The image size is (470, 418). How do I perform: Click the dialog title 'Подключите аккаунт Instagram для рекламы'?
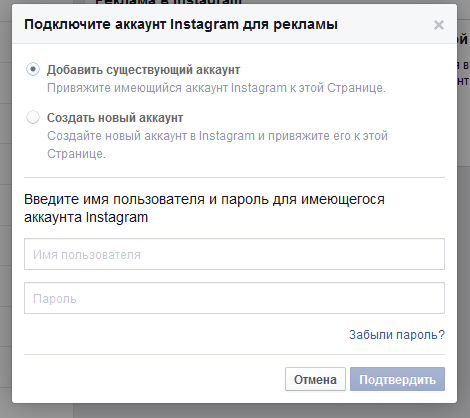click(181, 25)
